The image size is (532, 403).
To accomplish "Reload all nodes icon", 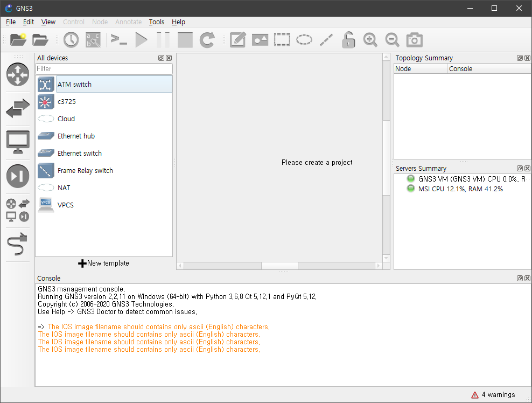I will point(207,40).
